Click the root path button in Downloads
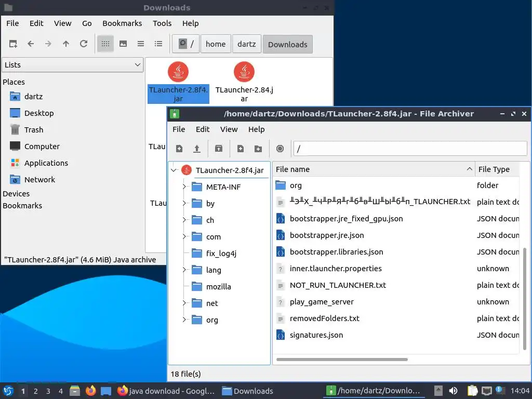 pyautogui.click(x=185, y=44)
